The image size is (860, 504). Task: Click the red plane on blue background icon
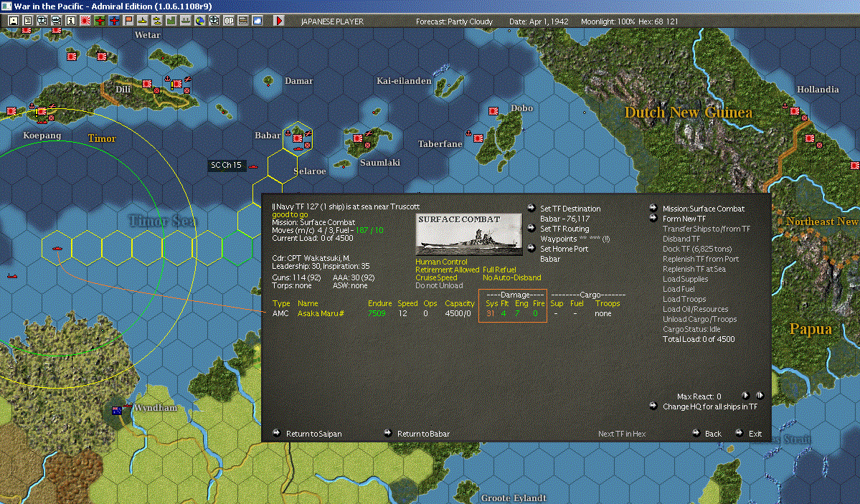(114, 21)
